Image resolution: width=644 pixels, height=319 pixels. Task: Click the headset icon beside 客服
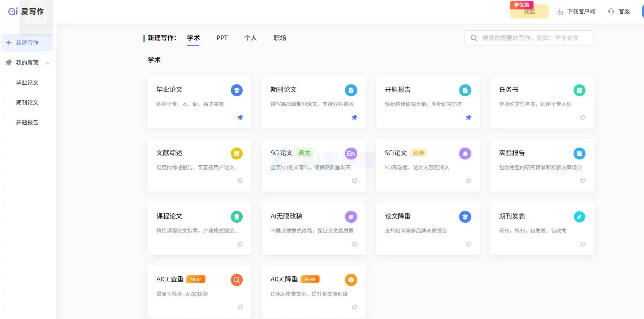click(611, 12)
